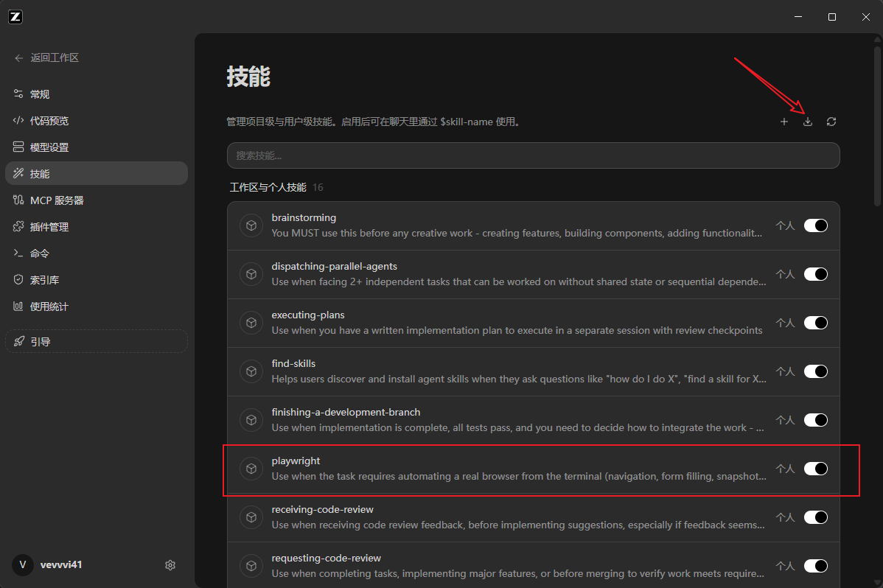Image resolution: width=883 pixels, height=588 pixels.
Task: Toggle the requesting-code-review switch
Action: tap(815, 566)
